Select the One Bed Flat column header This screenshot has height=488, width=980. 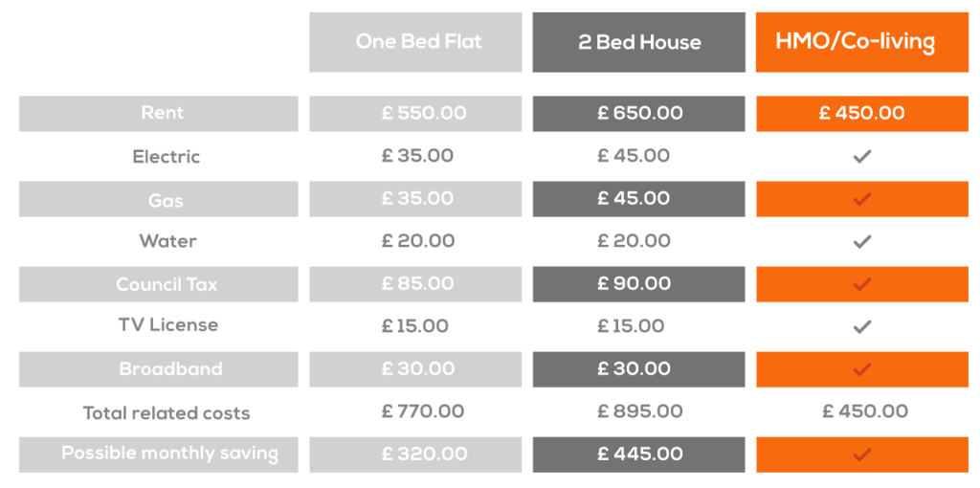click(418, 42)
